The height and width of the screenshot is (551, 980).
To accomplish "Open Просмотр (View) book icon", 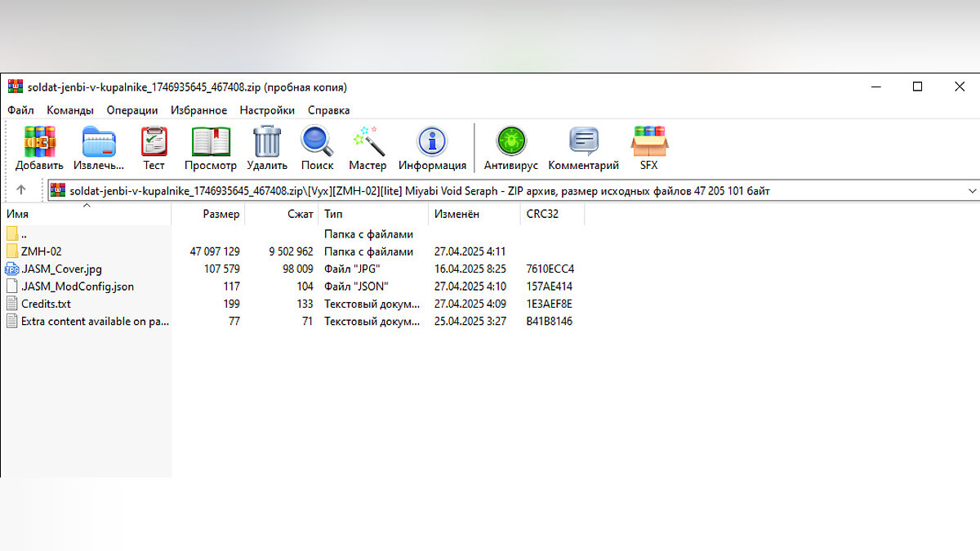I will click(x=211, y=142).
